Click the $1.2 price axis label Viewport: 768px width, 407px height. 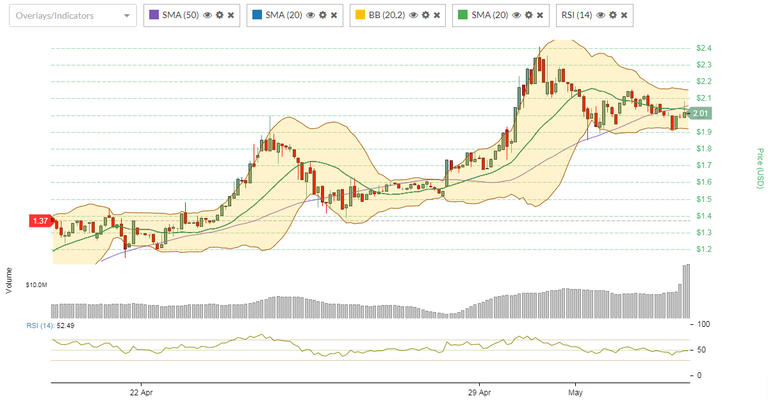pyautogui.click(x=704, y=249)
